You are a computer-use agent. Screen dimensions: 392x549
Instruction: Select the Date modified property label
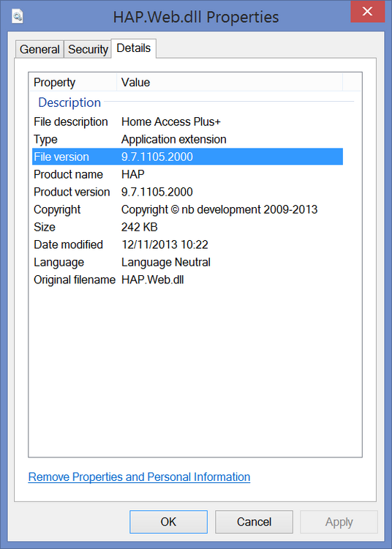(x=68, y=244)
